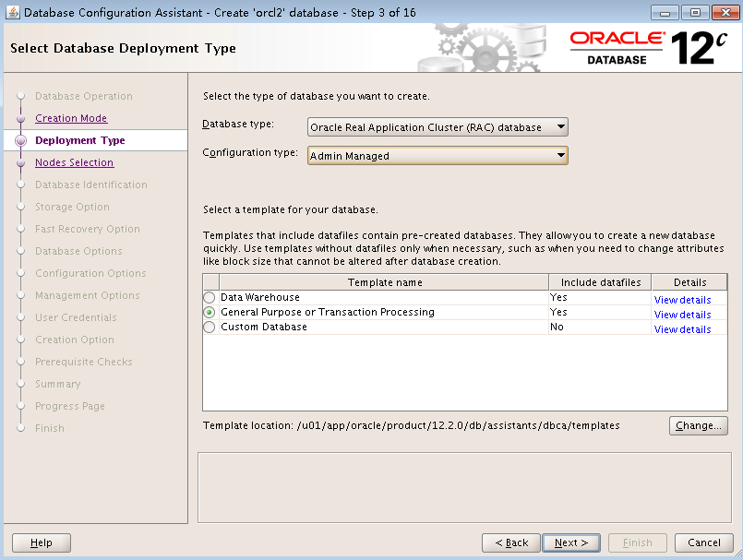Click the 'Creation Option' step label
743x560 pixels.
pos(75,340)
